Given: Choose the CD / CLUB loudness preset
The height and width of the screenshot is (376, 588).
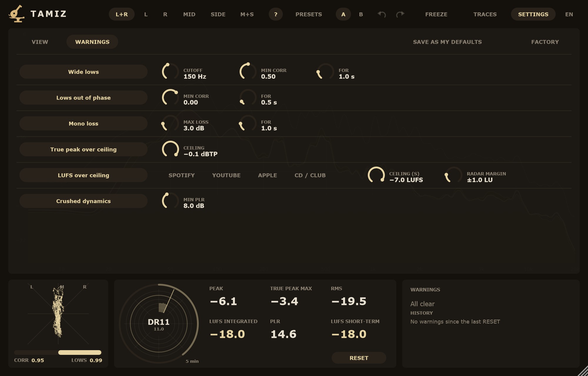Looking at the screenshot, I should point(310,175).
